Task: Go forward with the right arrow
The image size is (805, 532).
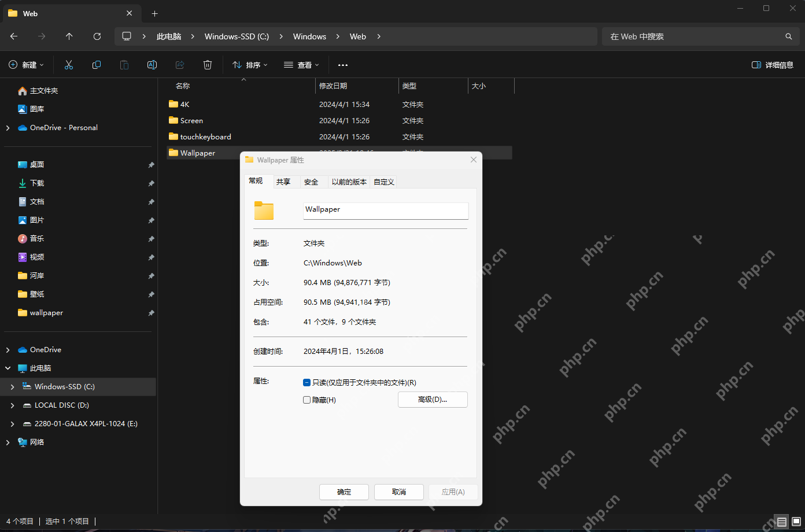Action: click(x=42, y=36)
